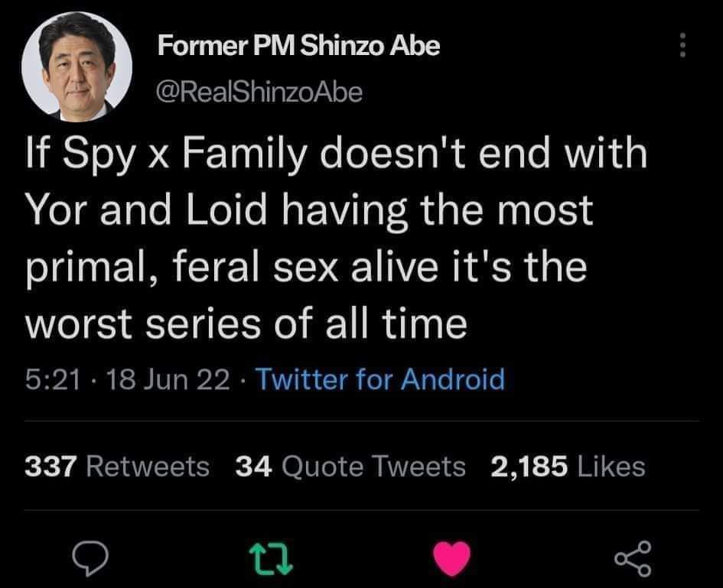This screenshot has height=588, width=723.
Task: Open the @RealShinzoAbe handle
Action: point(259,92)
